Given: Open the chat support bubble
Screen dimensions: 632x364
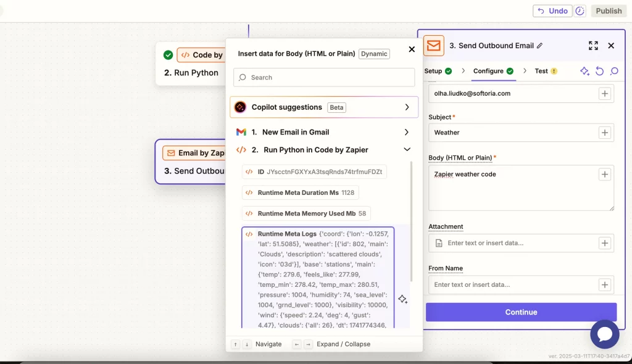Looking at the screenshot, I should (605, 334).
